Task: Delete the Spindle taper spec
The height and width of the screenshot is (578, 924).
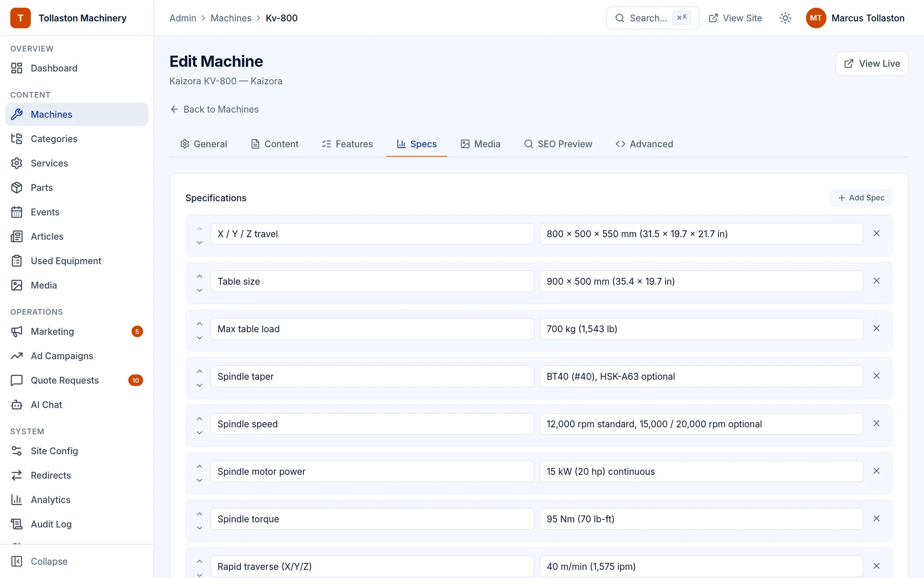Action: [877, 376]
